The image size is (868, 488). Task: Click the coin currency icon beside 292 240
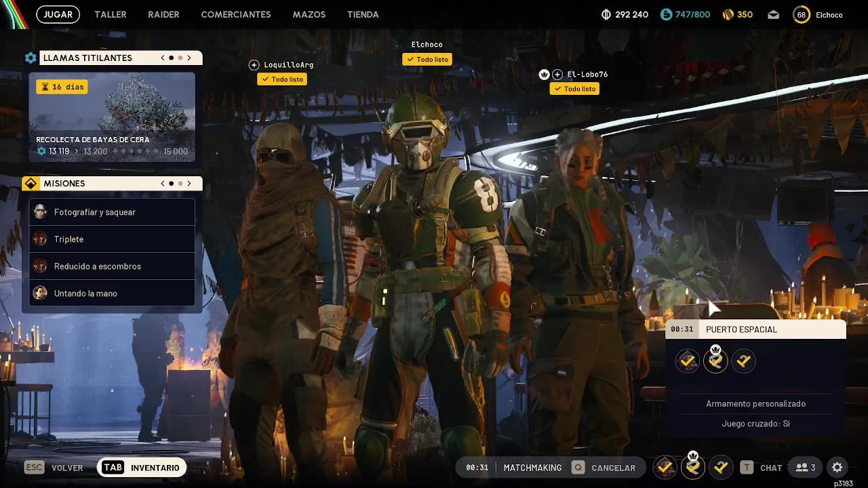pos(606,14)
